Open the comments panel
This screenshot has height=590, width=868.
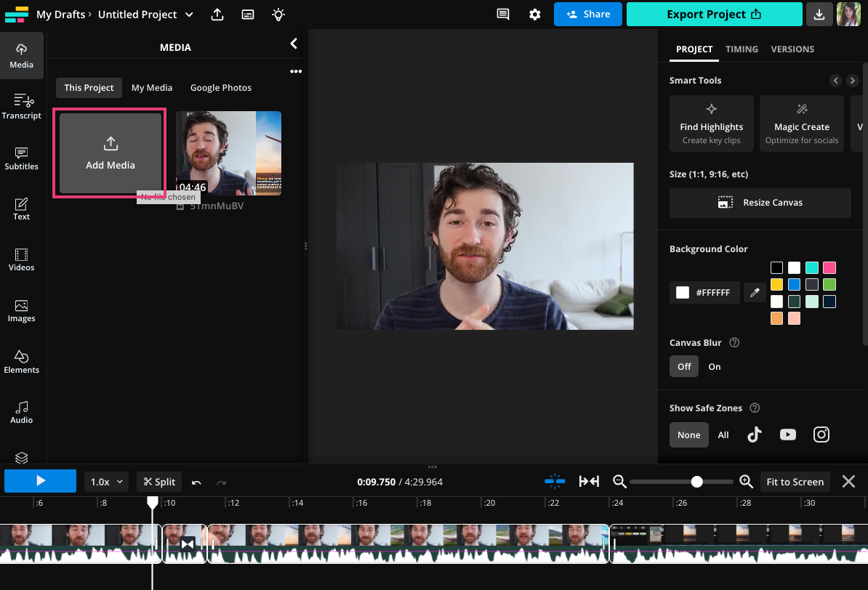click(x=502, y=14)
